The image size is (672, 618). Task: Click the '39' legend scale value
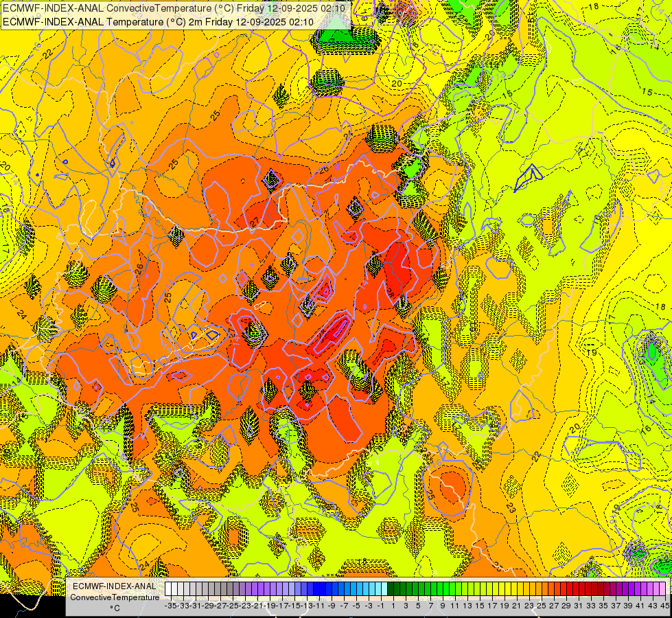pyautogui.click(x=628, y=606)
